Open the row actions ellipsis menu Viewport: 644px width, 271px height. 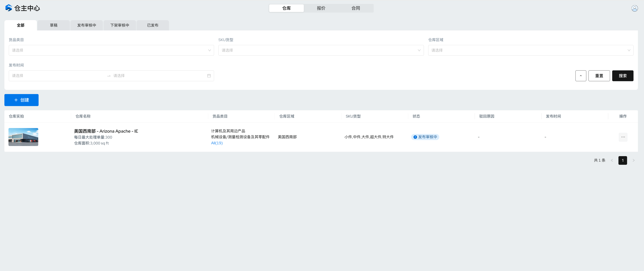tap(623, 137)
